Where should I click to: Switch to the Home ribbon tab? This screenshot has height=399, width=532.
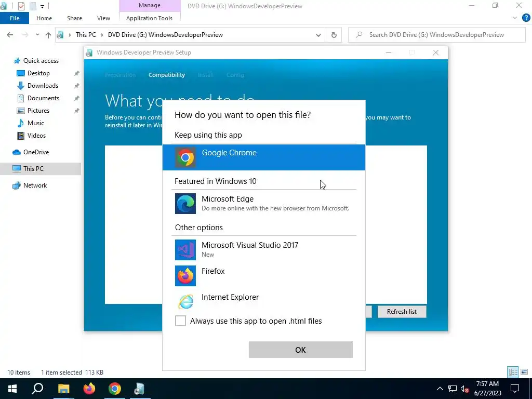pyautogui.click(x=44, y=18)
